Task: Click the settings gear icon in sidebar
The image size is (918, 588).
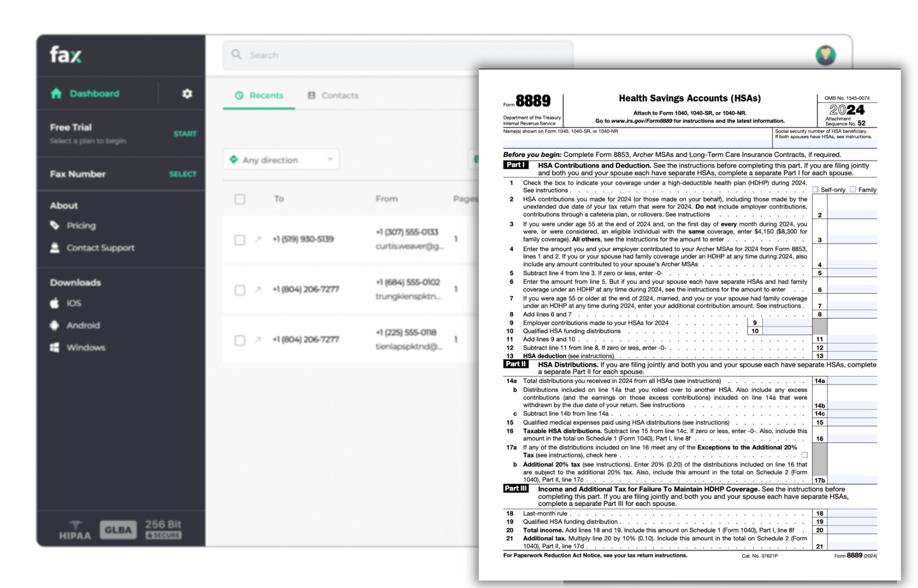Action: coord(187,94)
